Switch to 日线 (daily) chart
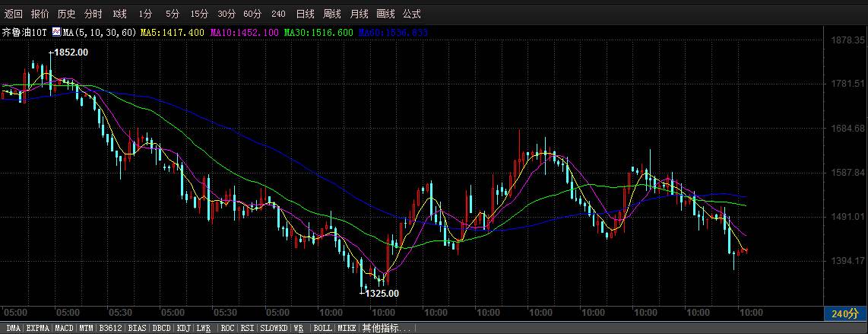 (305, 14)
